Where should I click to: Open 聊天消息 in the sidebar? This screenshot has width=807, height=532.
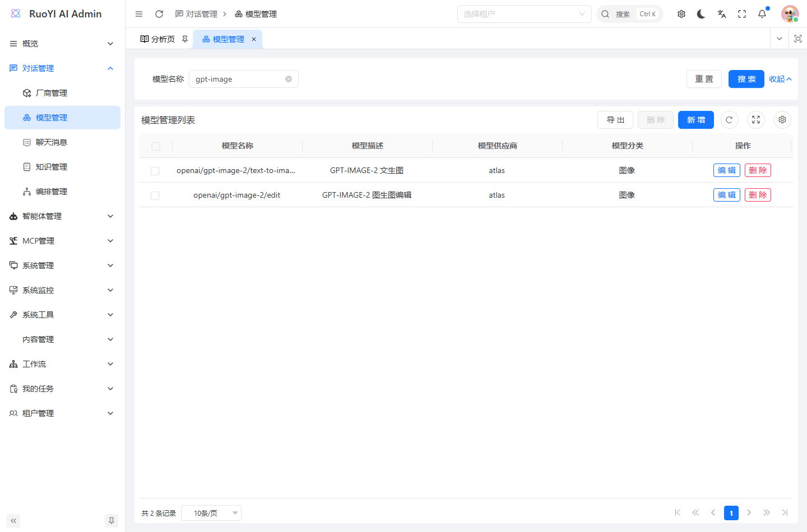click(x=62, y=142)
